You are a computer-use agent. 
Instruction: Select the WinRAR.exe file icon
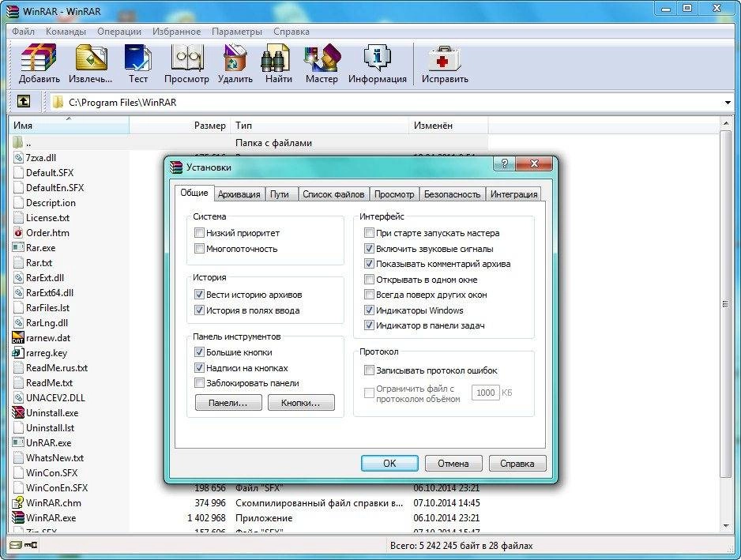tap(18, 517)
